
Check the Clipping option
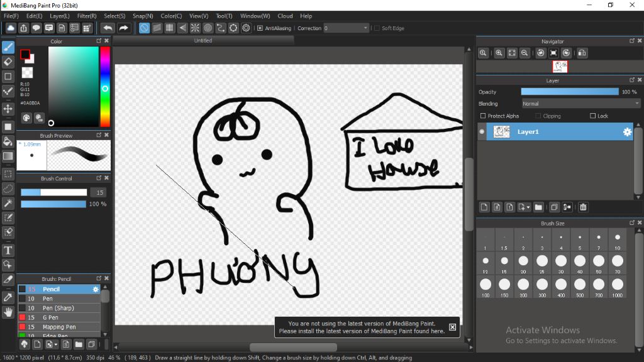click(x=538, y=116)
